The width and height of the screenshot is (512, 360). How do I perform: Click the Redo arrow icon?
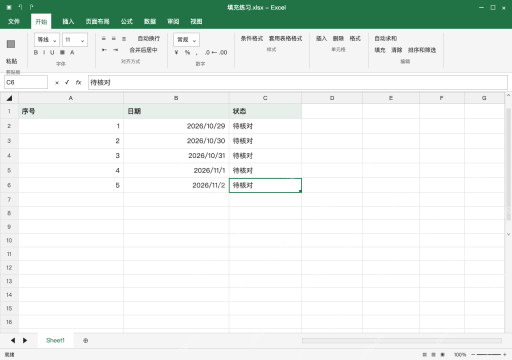pyautogui.click(x=31, y=7)
